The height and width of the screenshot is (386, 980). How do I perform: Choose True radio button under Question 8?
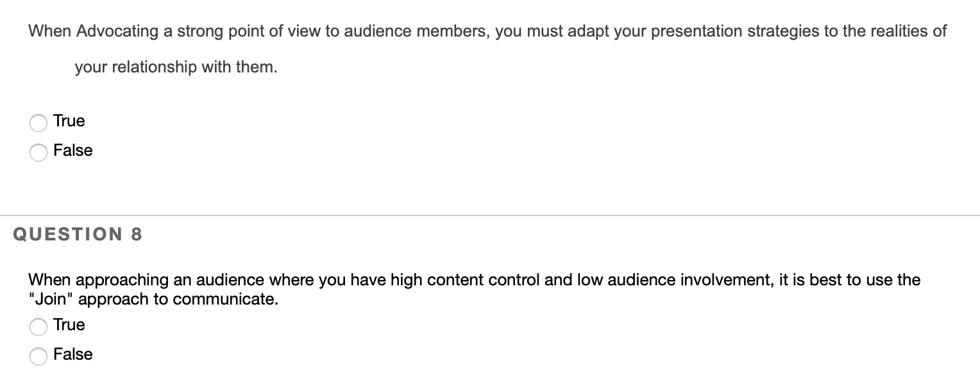pos(38,326)
